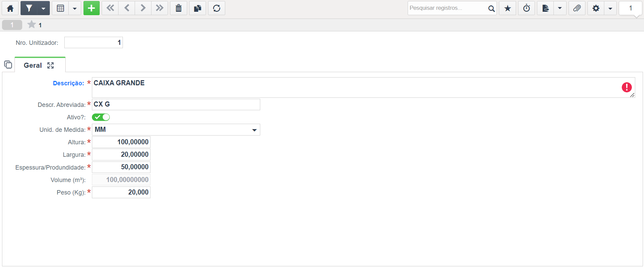Screen dimensions: 644x267
Task: Select the gray tab labeled 1
Action: (x=12, y=25)
